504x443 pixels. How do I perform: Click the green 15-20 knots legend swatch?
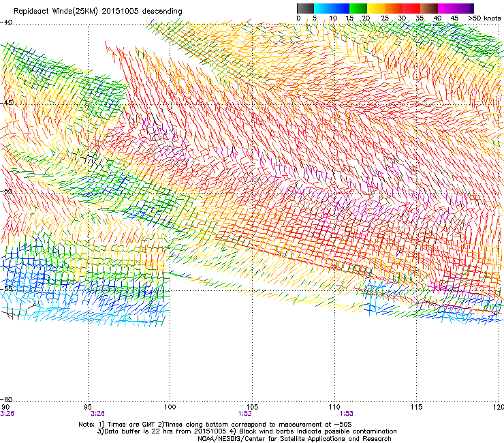(358, 8)
